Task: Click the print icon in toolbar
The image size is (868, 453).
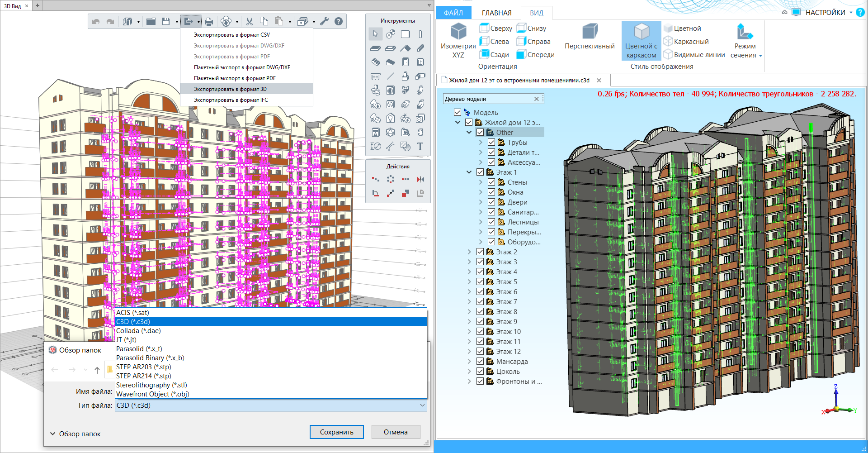Action: pos(208,21)
